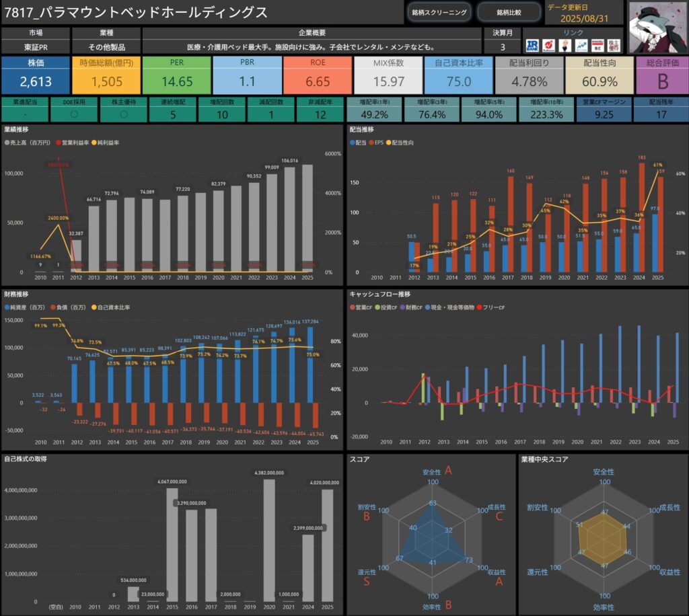Toggle 自己資本比率 legend marker in 財務推移
Image resolution: width=689 pixels, height=616 pixels.
coord(94,307)
